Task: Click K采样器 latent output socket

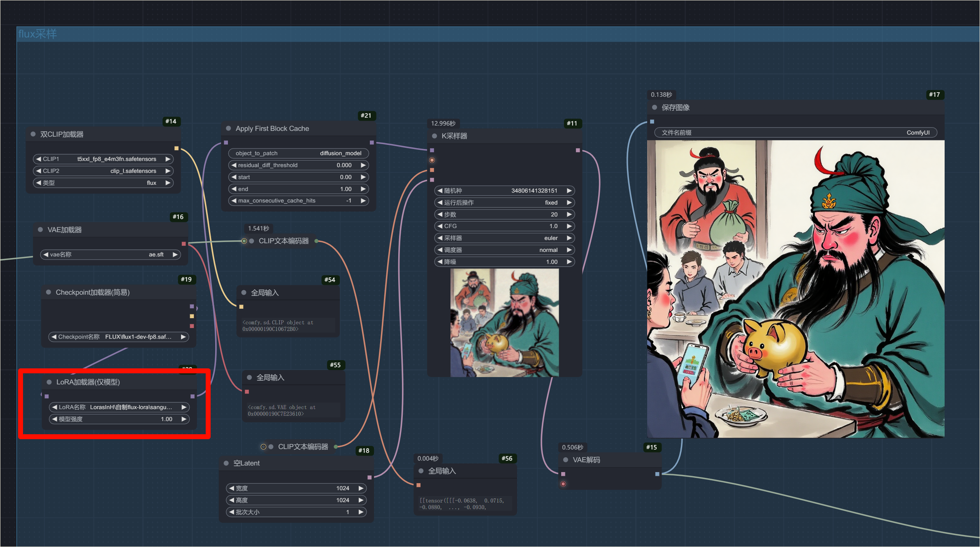Action: [578, 150]
